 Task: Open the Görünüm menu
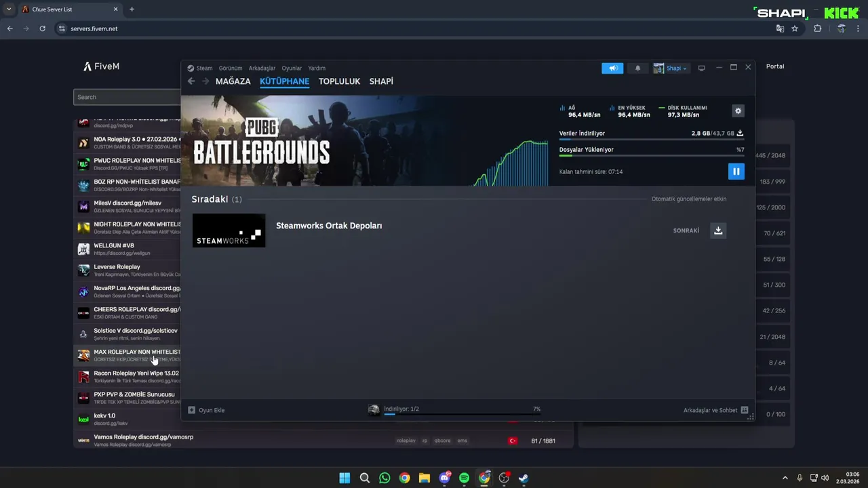tap(231, 68)
